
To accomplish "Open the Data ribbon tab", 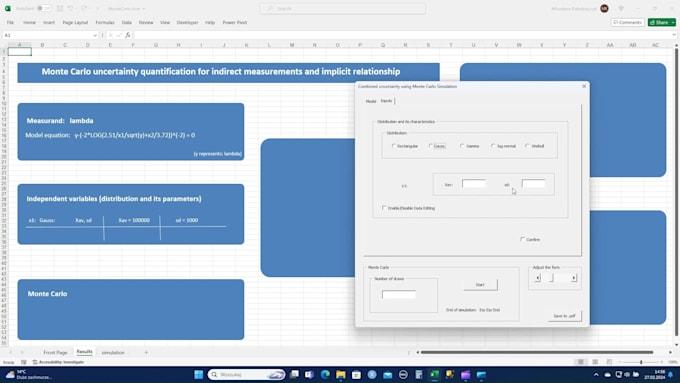I will point(127,23).
